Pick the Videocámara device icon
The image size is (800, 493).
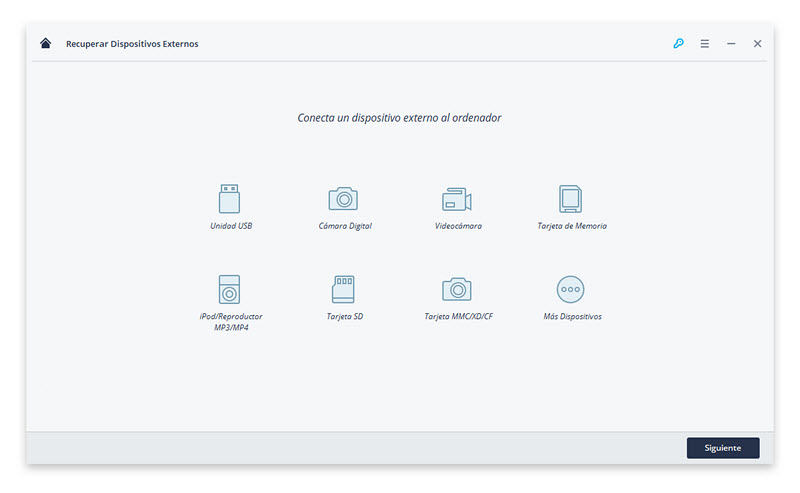(457, 199)
